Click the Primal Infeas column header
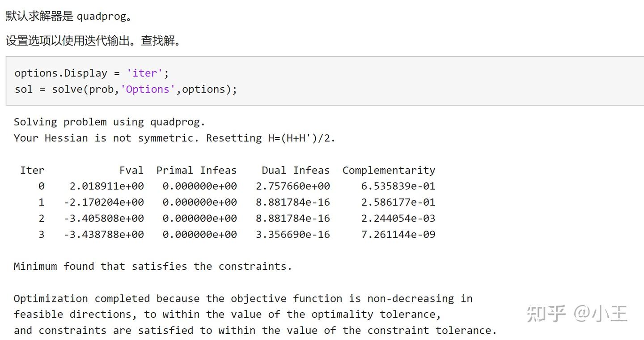The image size is (644, 340). [x=196, y=170]
